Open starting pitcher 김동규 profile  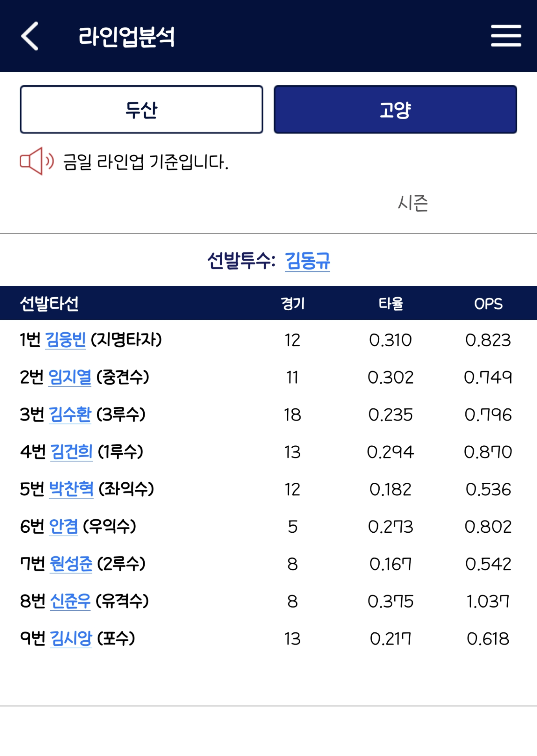pos(307,261)
